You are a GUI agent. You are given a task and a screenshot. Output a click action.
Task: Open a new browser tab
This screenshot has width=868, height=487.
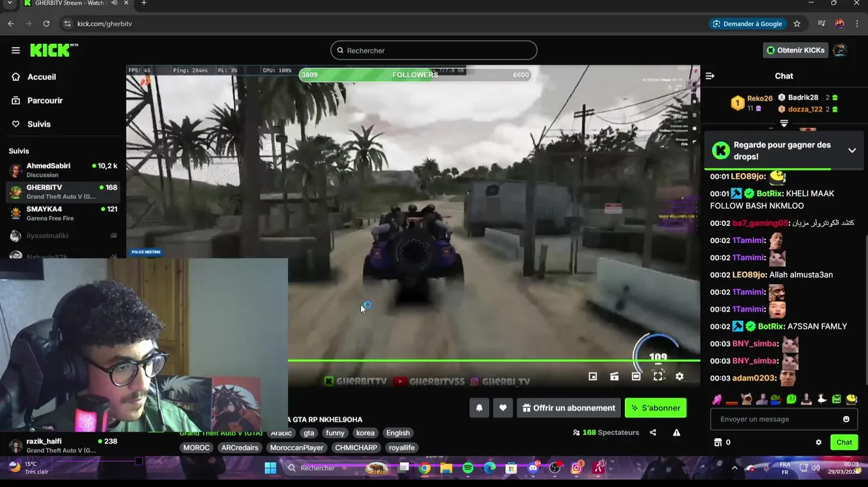point(144,3)
